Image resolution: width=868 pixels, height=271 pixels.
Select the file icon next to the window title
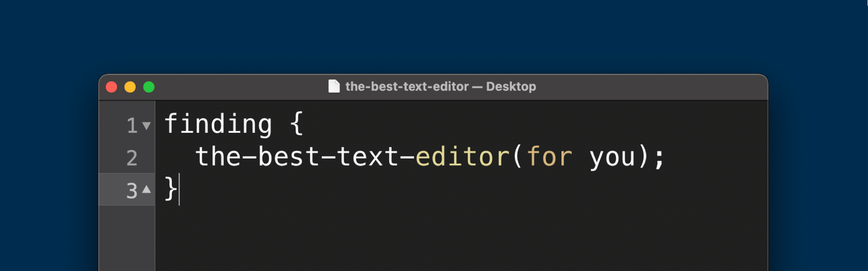point(334,86)
